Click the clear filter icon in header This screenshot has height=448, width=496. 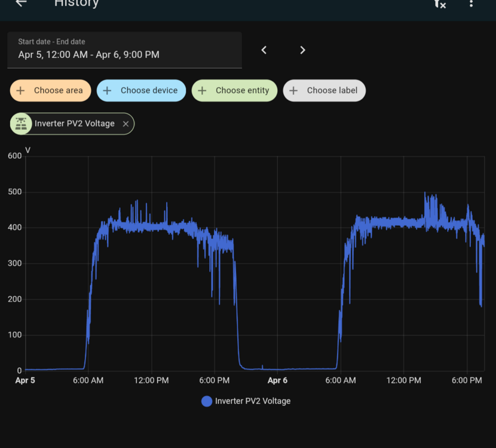tap(439, 4)
